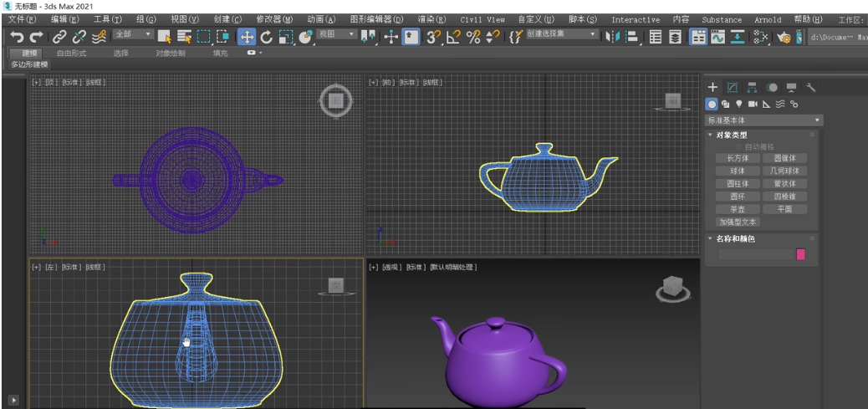Click the Mirror tool icon

pos(613,37)
